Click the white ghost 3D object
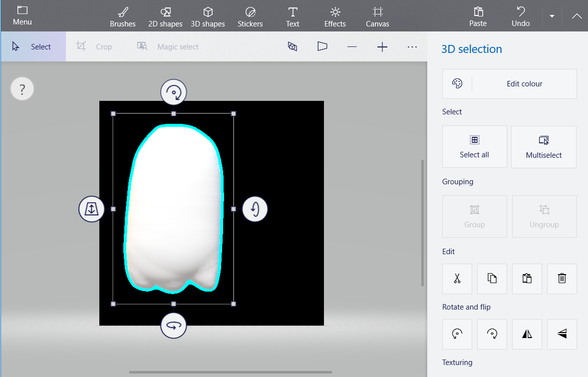This screenshot has height=377, width=588. click(x=174, y=208)
